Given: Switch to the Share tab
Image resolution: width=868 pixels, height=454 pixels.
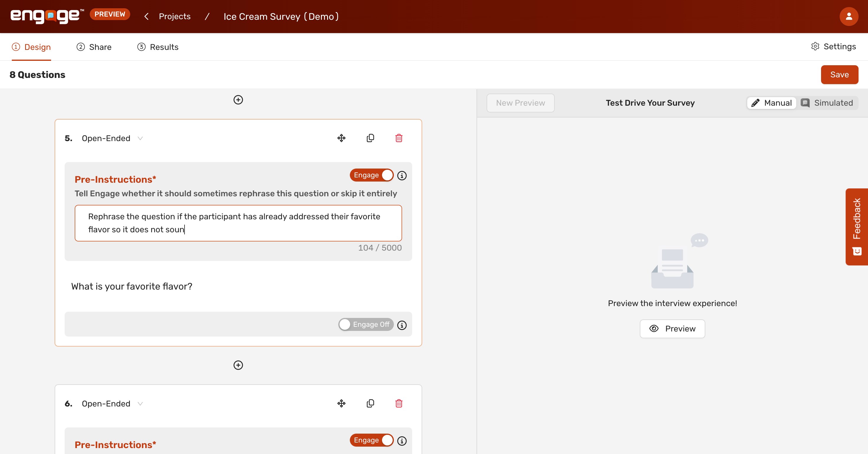Looking at the screenshot, I should 94,47.
